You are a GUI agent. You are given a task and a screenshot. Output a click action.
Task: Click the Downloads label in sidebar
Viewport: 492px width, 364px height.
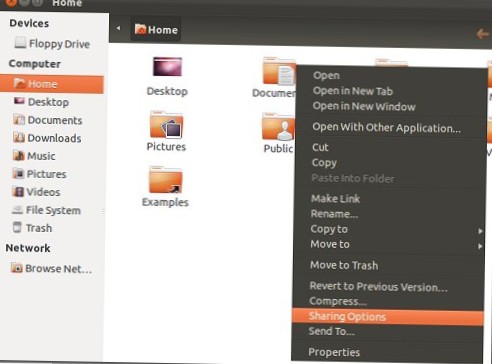pyautogui.click(x=54, y=138)
